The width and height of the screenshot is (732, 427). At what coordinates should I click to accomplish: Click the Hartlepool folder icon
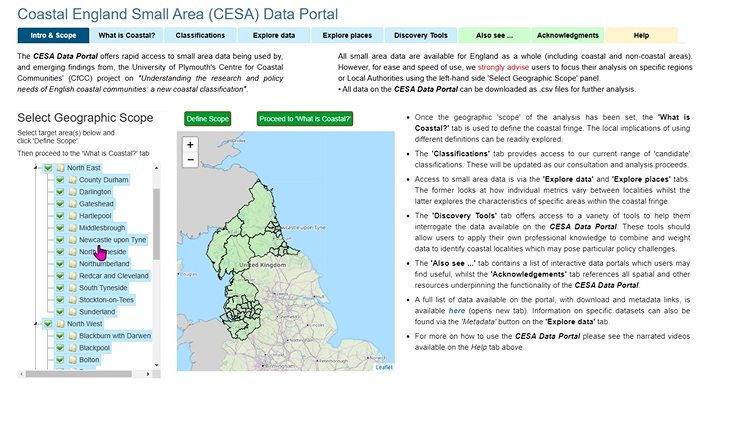72,216
